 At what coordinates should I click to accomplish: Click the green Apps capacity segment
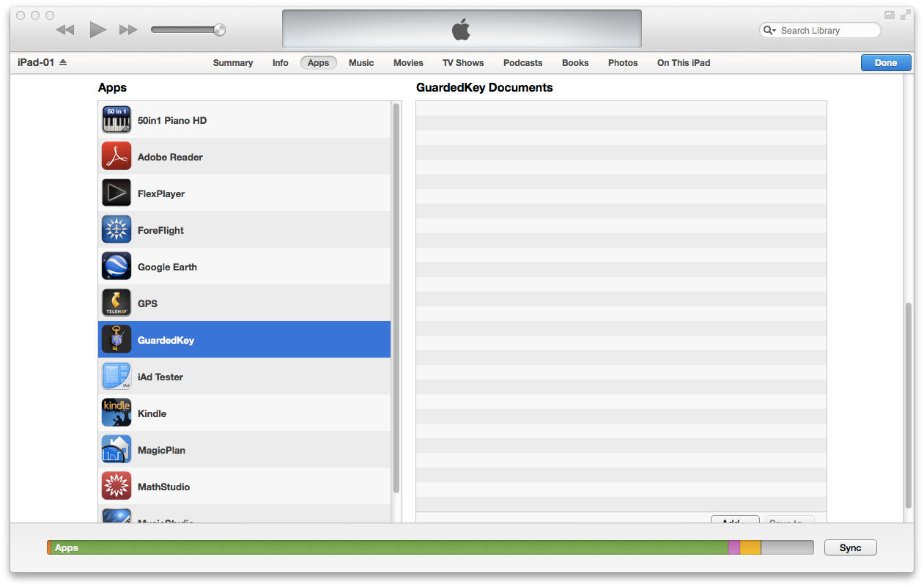click(x=389, y=547)
